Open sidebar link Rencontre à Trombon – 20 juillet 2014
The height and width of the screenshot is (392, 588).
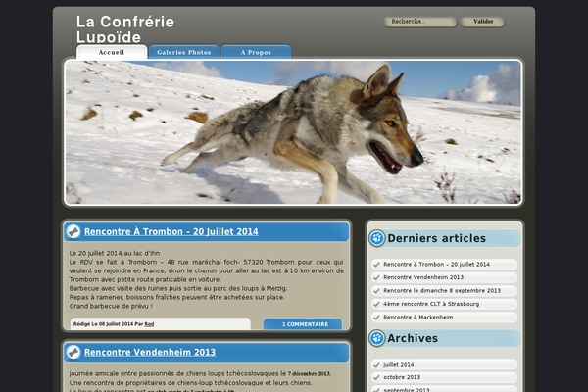436,264
